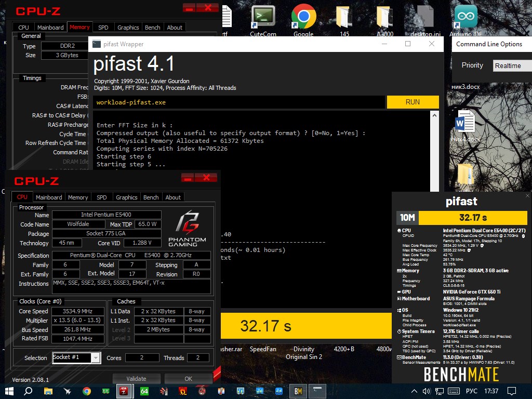Image resolution: width=532 pixels, height=399 pixels.
Task: Click the yellow RUN button
Action: (413, 102)
